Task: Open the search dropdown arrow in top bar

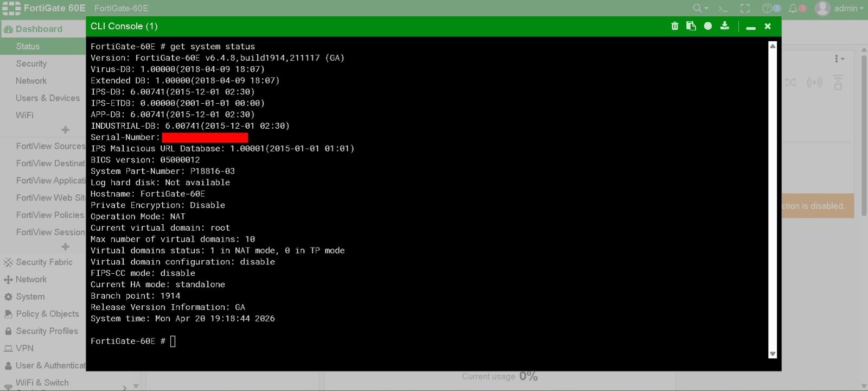Action: coord(706,9)
